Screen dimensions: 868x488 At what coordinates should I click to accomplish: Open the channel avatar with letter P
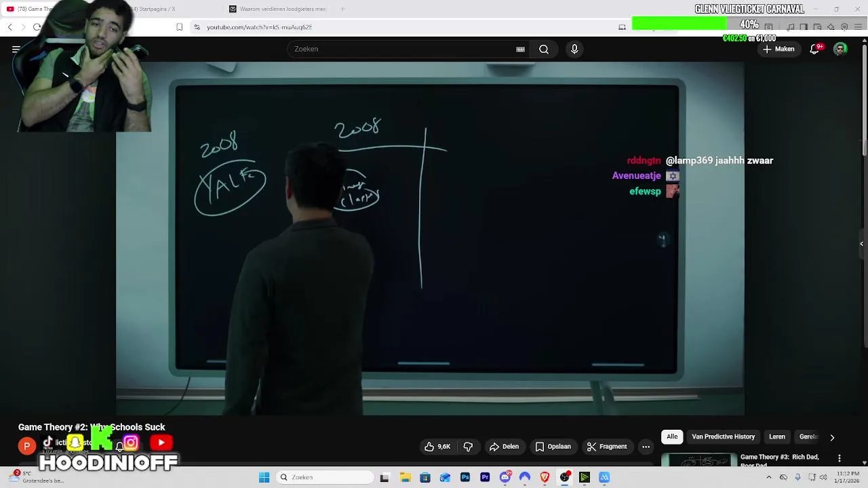26,446
